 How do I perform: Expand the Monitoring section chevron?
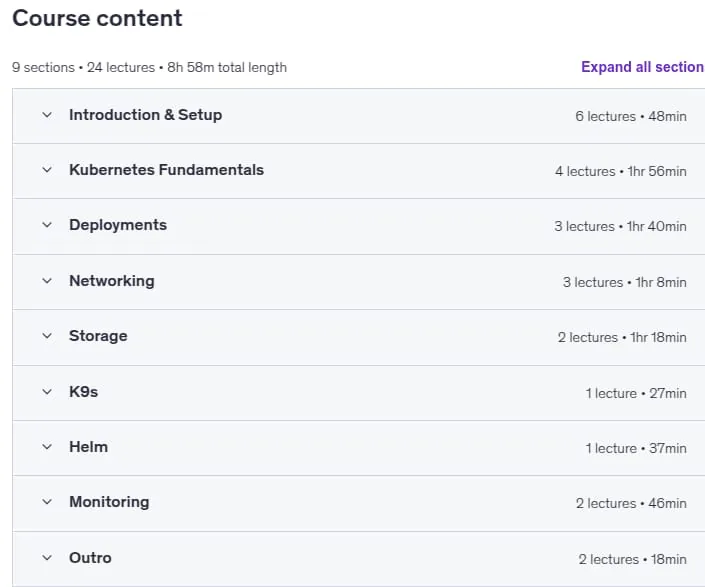click(x=47, y=502)
